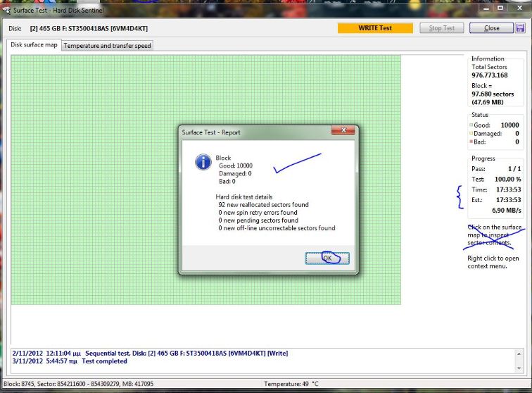Click 'Good: 10000' in the report dialog
This screenshot has height=393, width=532.
(236, 166)
